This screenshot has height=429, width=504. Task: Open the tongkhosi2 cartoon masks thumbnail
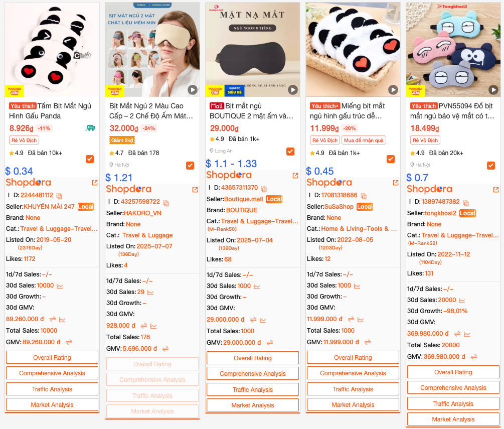453,50
